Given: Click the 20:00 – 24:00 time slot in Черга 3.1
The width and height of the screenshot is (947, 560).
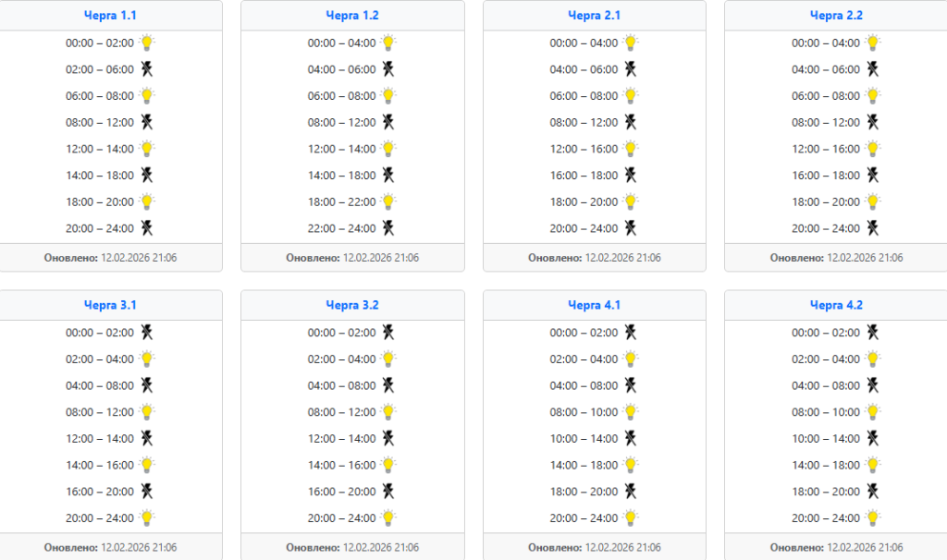Looking at the screenshot, I should [100, 517].
